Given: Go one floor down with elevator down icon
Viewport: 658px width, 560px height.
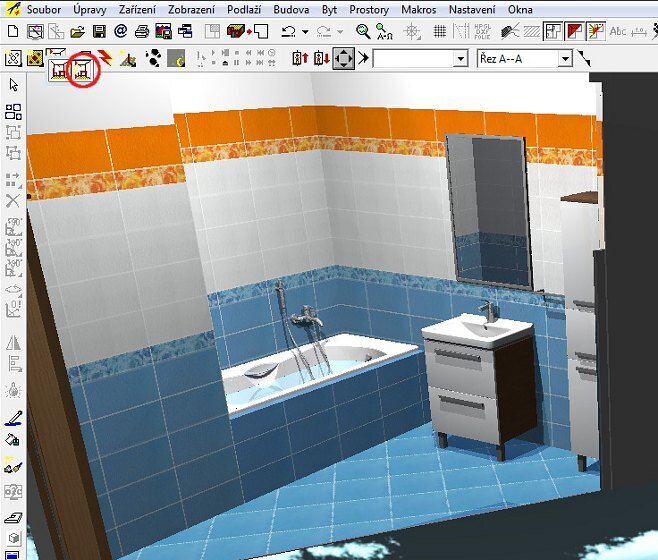Looking at the screenshot, I should click(x=322, y=58).
